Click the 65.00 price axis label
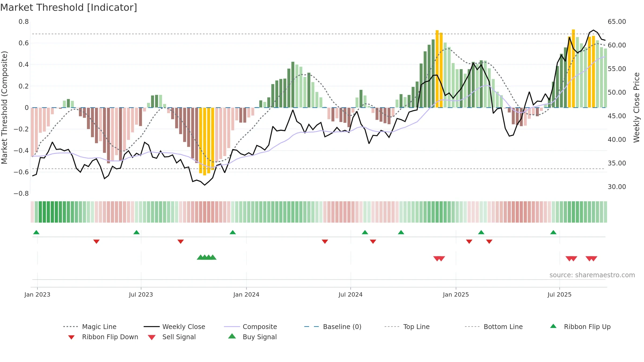 coord(617,22)
